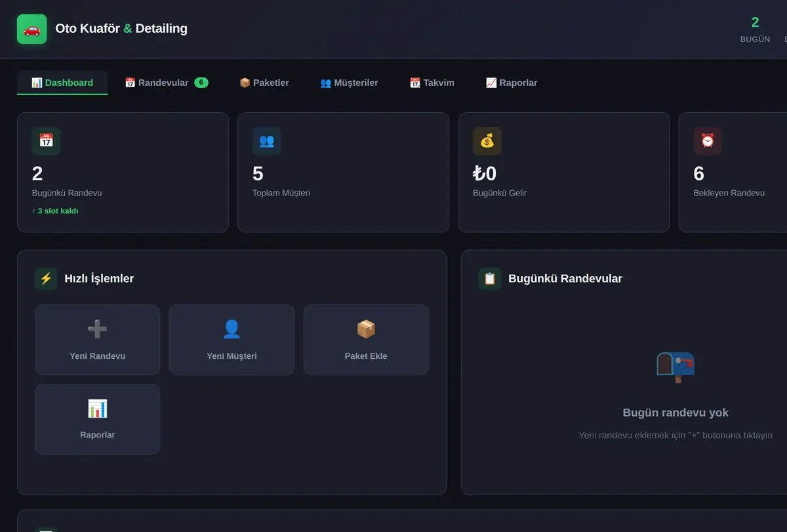Click the Oto Kuaför & Detailing title
Viewport: 787px width, 532px height.
click(x=121, y=29)
